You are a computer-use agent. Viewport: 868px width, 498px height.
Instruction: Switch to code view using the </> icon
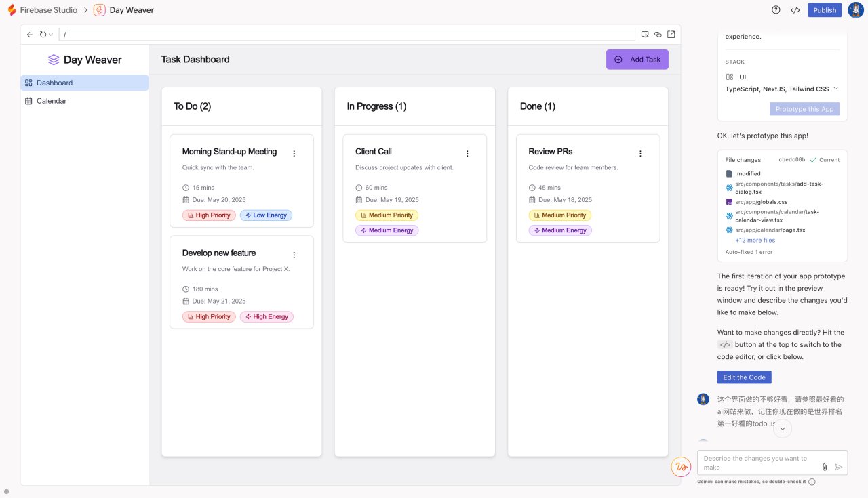click(x=795, y=10)
